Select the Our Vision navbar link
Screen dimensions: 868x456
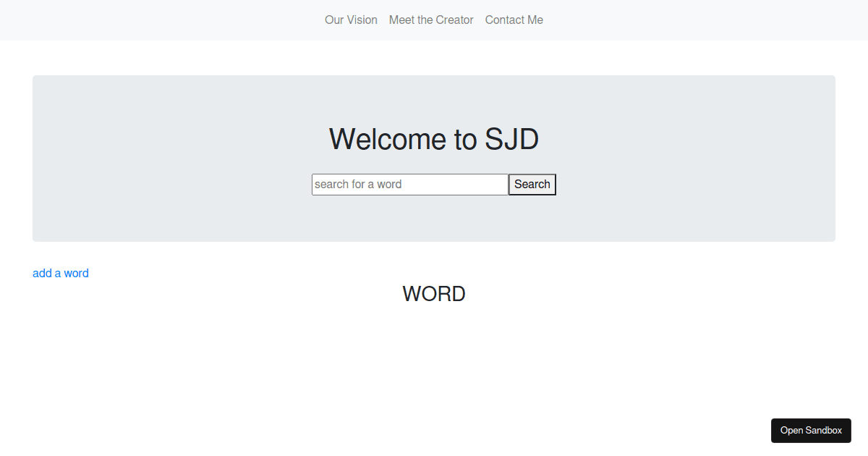tap(351, 20)
